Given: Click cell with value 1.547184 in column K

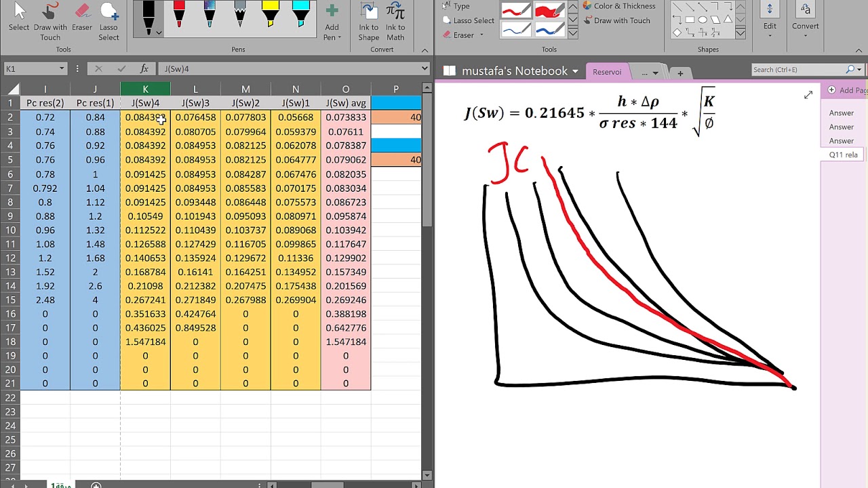Looking at the screenshot, I should coord(145,342).
